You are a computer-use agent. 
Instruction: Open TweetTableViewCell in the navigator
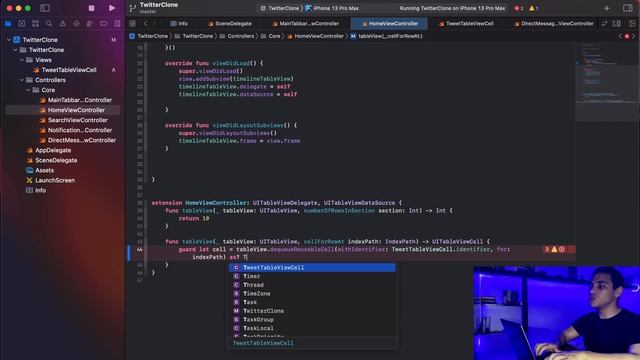(x=64, y=70)
